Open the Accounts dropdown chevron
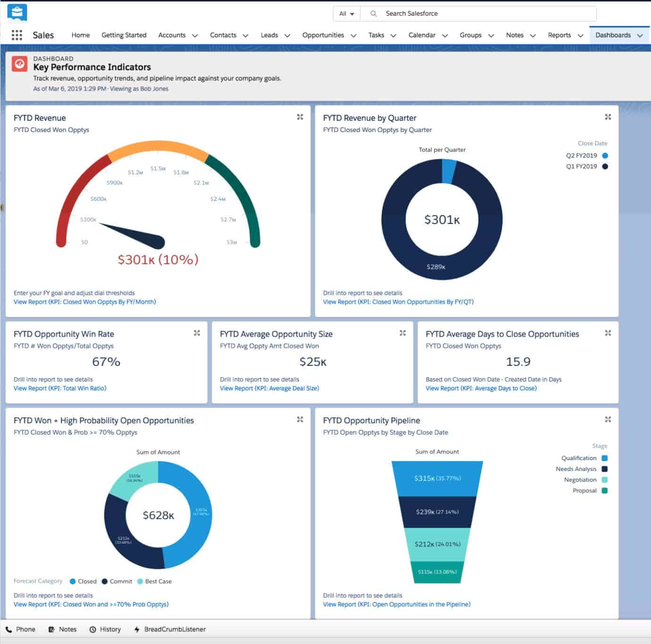The width and height of the screenshot is (651, 644). click(x=195, y=35)
